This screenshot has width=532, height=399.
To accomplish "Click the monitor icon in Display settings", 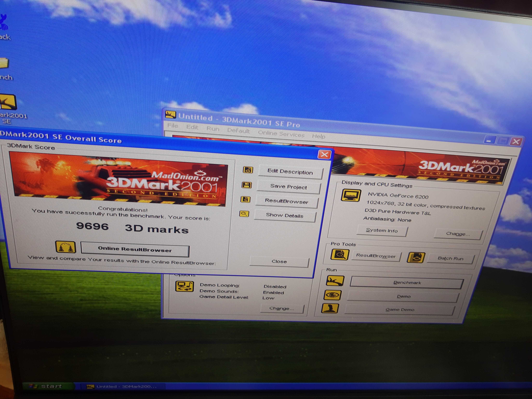I will coord(351,195).
